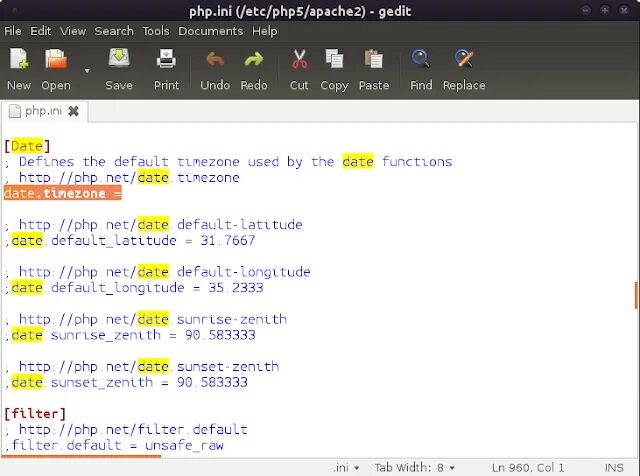
Task: Click the date.sunrise_zenith = 90.583333 line
Action: tap(130, 336)
